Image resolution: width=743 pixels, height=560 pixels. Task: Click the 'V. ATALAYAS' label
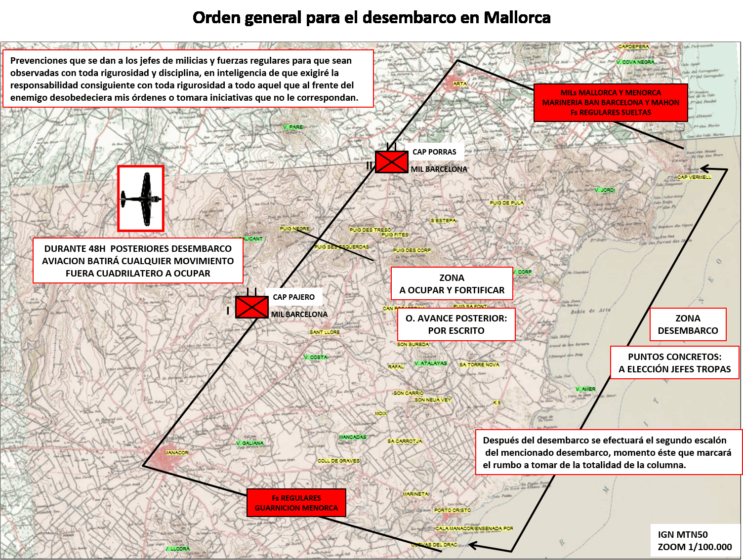[431, 363]
